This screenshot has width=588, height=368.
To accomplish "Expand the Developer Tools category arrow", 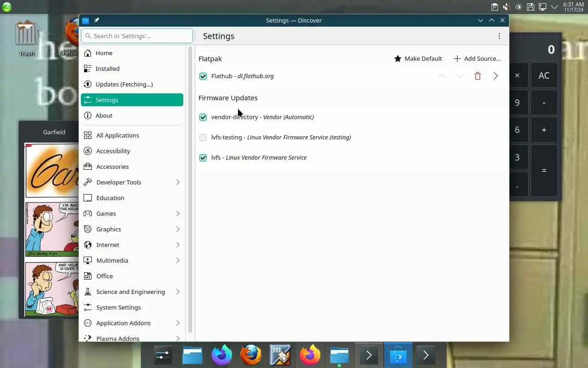I will (x=178, y=182).
